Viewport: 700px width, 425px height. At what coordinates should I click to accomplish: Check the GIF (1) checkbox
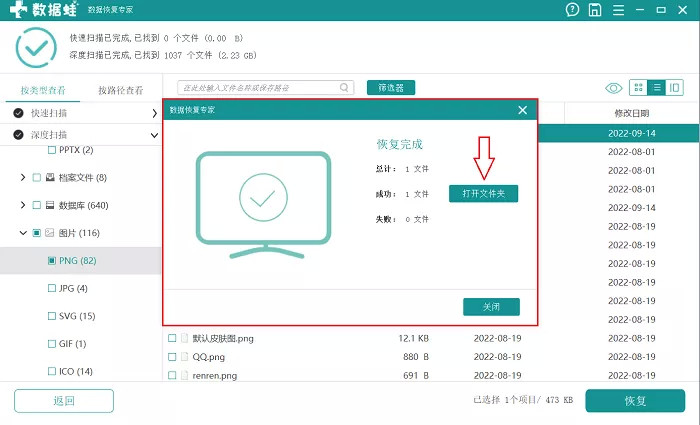52,344
